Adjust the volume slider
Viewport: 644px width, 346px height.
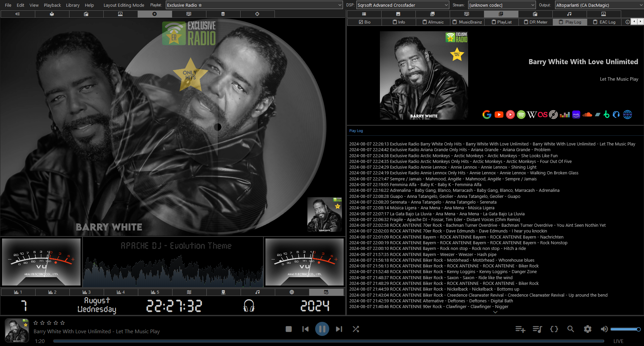pyautogui.click(x=626, y=329)
